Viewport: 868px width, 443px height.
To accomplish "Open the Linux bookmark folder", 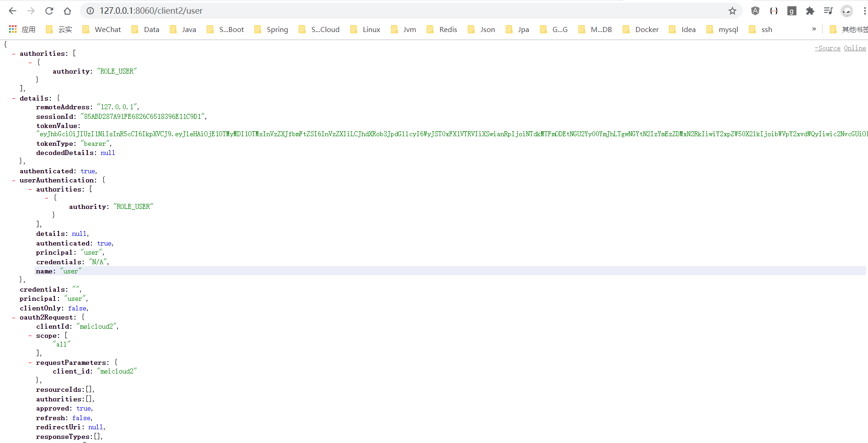I will click(x=365, y=29).
